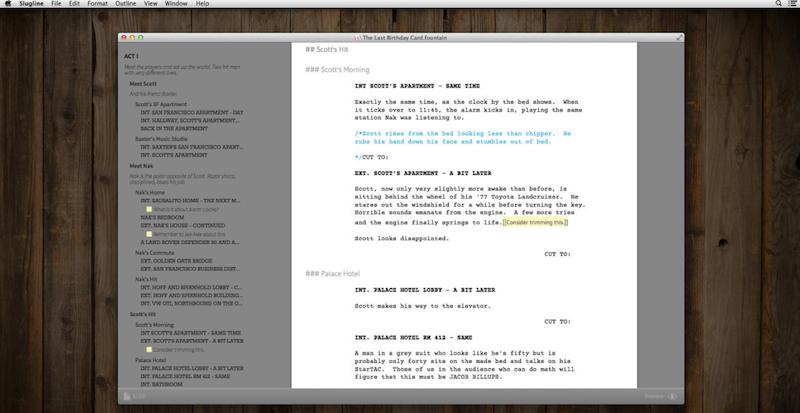Viewport: 800px width, 413px height.
Task: Click the yellow note icon beside the outline's Consider trimming note
Action: 149,350
